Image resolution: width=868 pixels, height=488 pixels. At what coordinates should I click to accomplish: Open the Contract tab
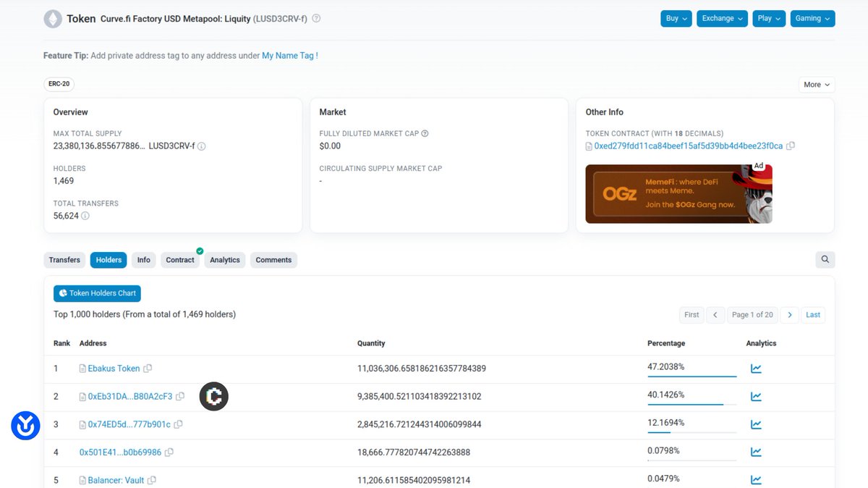[x=180, y=260]
